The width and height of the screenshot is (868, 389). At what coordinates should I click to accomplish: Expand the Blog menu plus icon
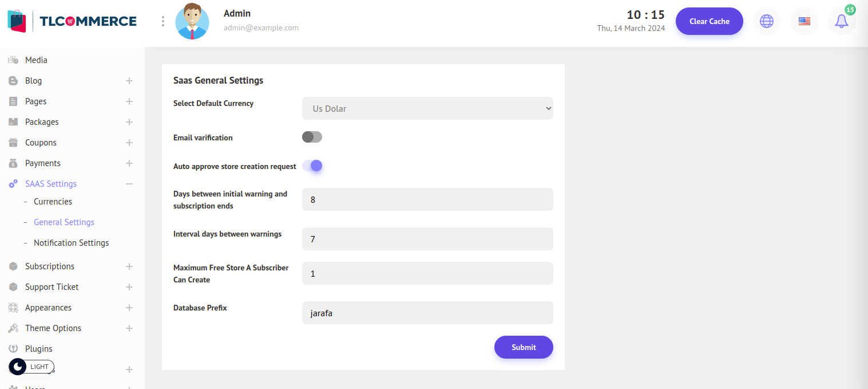[129, 81]
